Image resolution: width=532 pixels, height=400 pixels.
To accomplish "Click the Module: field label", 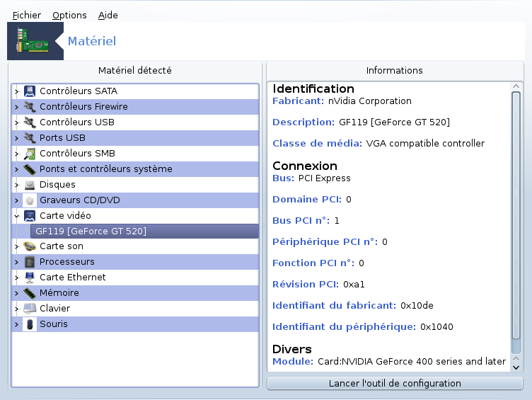I will point(293,361).
